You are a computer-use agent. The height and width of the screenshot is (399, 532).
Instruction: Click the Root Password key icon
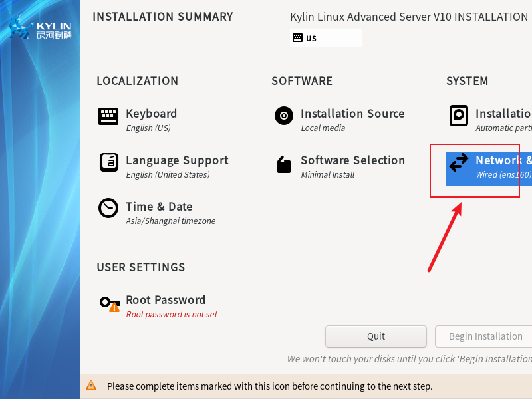tap(109, 303)
